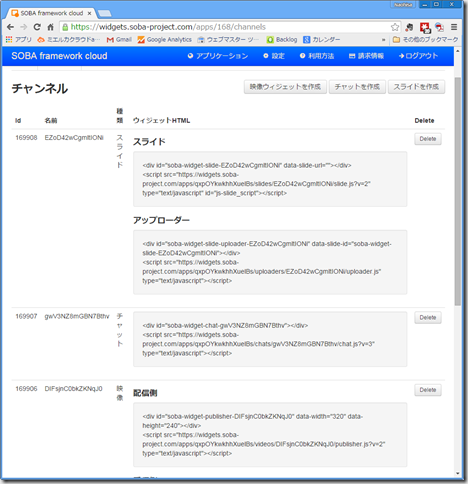Open the home page icon
468x484 pixels.
(x=50, y=27)
